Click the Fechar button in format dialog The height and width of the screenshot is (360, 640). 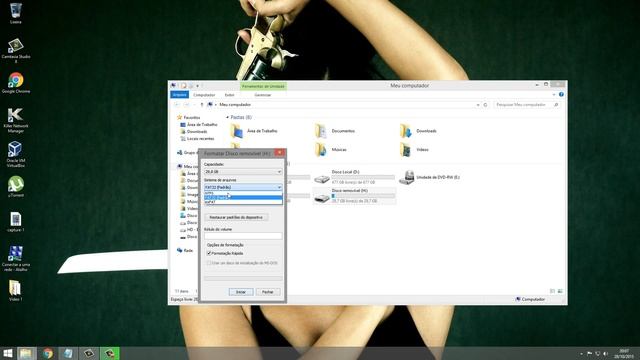coord(268,292)
